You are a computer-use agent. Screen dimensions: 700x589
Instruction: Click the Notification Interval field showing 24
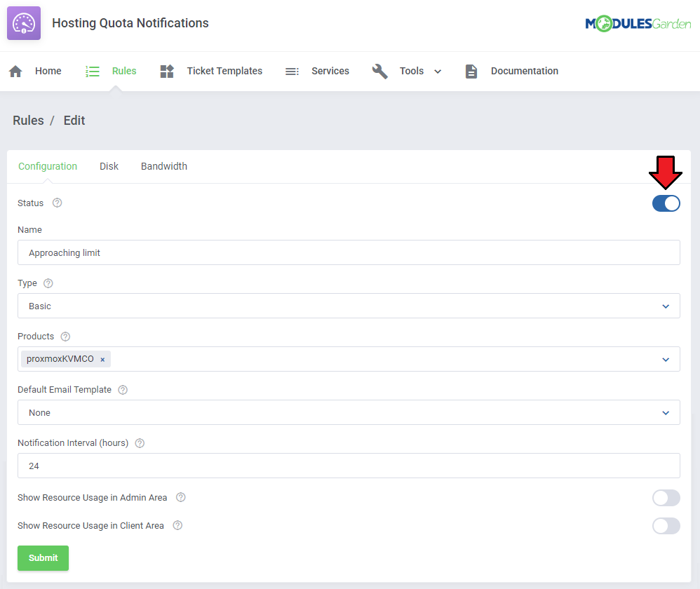349,466
